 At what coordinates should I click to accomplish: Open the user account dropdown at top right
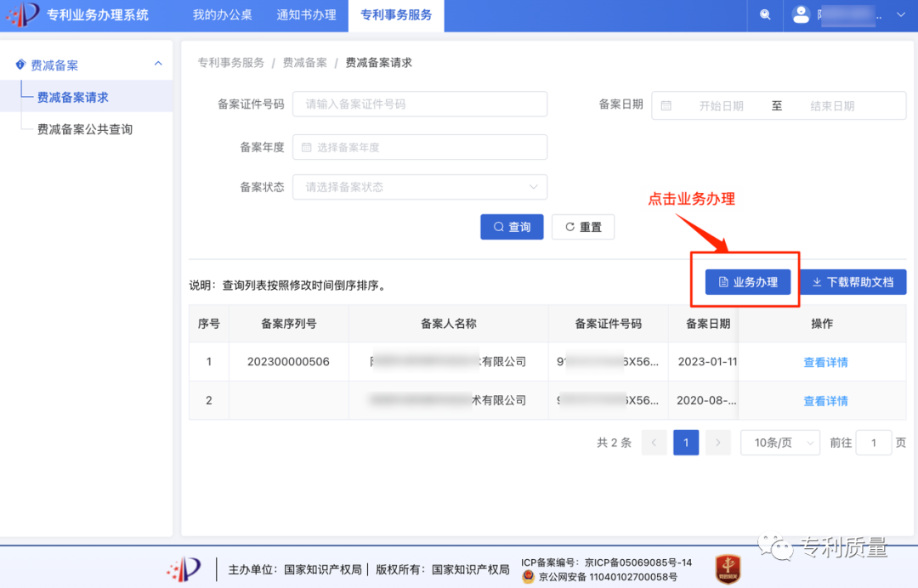click(900, 15)
